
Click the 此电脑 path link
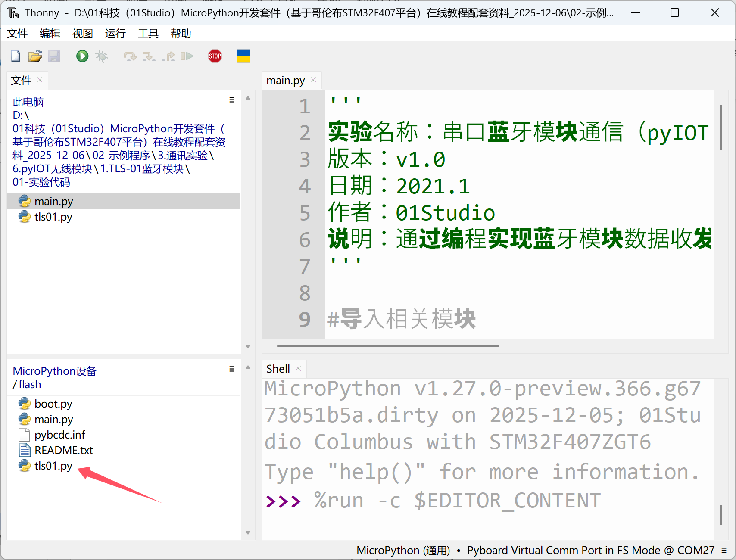(28, 102)
